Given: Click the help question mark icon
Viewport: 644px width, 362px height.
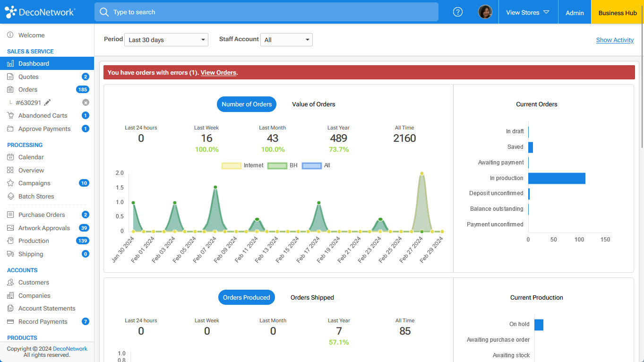Looking at the screenshot, I should coord(457,12).
